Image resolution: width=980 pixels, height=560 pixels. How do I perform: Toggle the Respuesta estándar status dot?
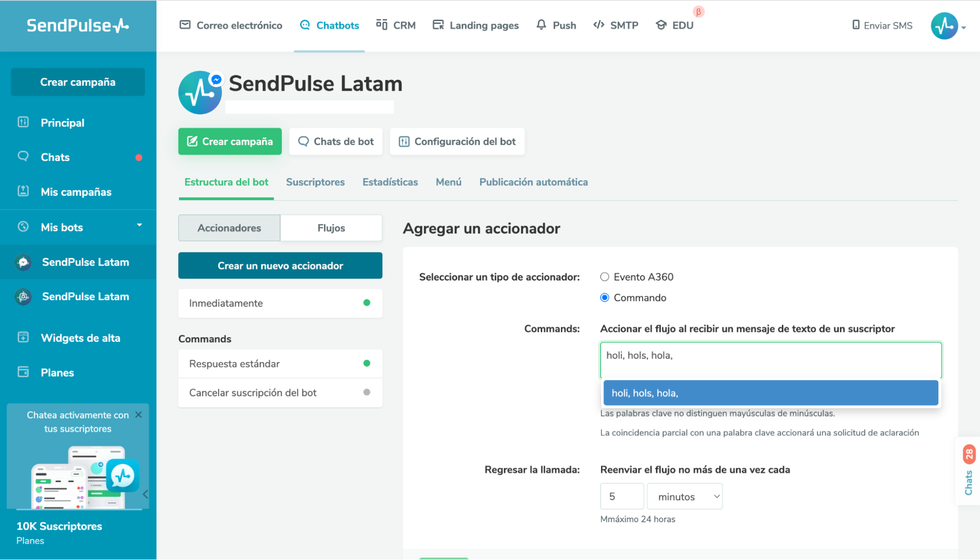pyautogui.click(x=367, y=363)
